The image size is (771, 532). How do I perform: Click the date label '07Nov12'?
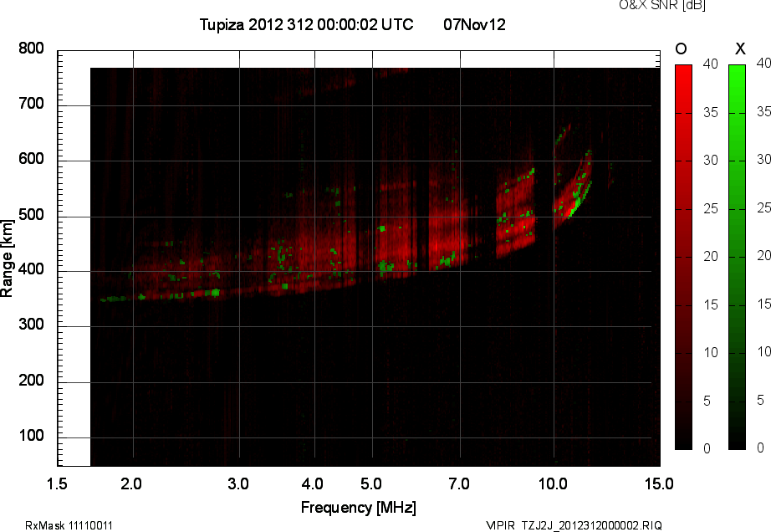[x=474, y=24]
